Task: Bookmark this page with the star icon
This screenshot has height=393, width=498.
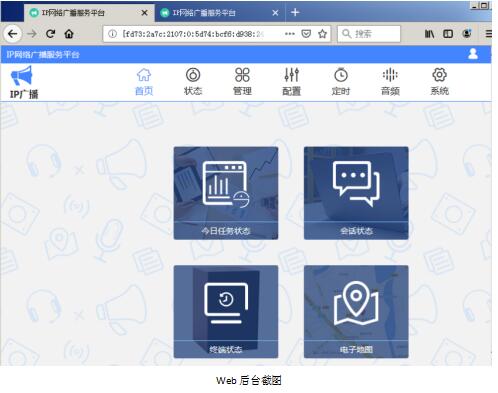Action: tap(322, 34)
